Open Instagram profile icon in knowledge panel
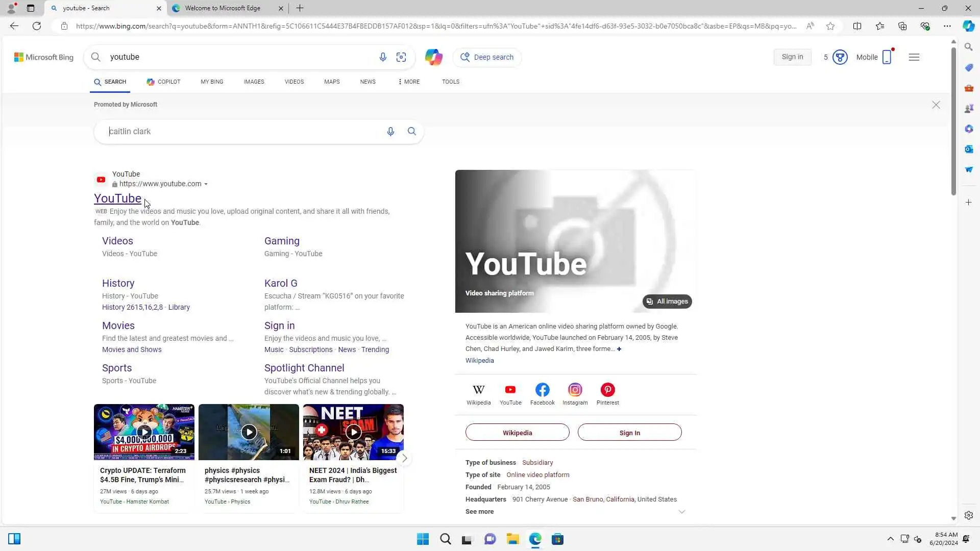Viewport: 980px width, 551px height. click(x=575, y=390)
